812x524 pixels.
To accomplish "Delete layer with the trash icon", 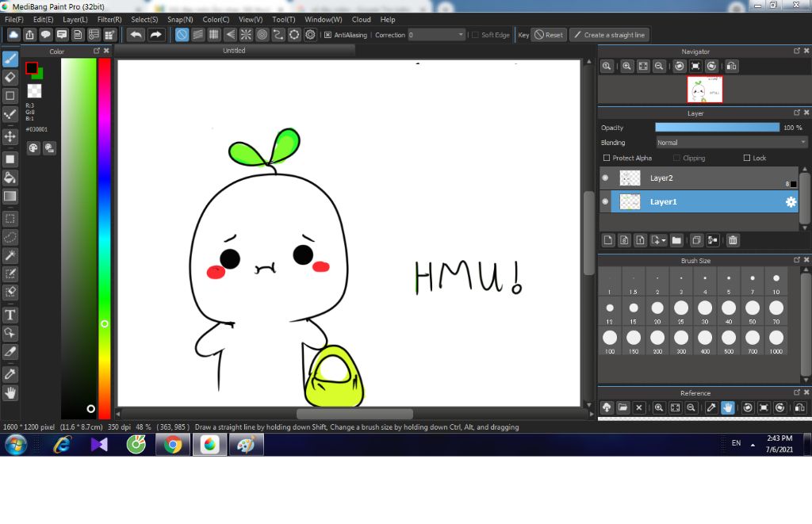I will pos(733,240).
